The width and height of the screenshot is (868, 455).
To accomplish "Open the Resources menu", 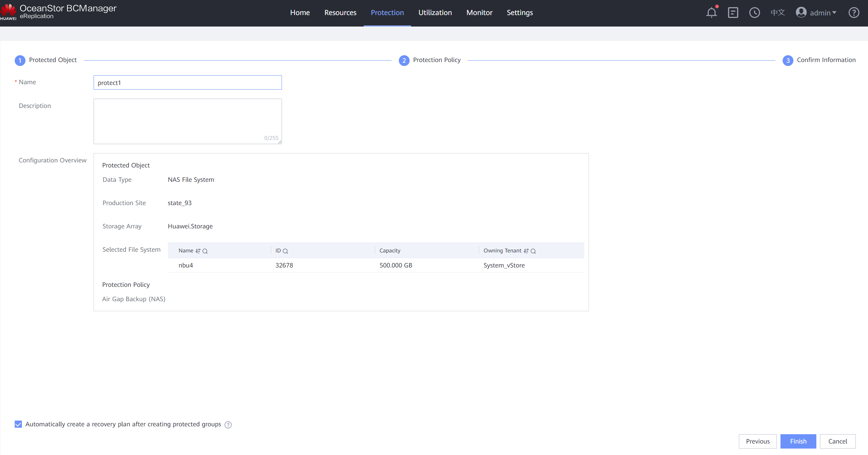I will point(340,13).
